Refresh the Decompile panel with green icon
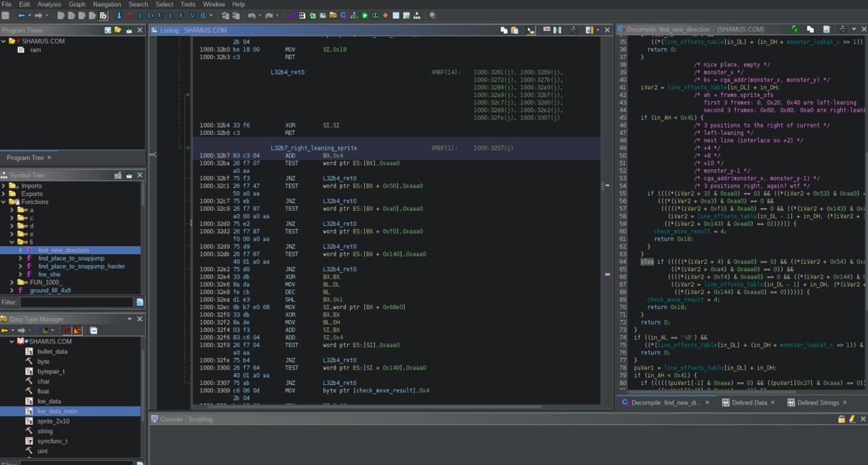 pyautogui.click(x=794, y=30)
